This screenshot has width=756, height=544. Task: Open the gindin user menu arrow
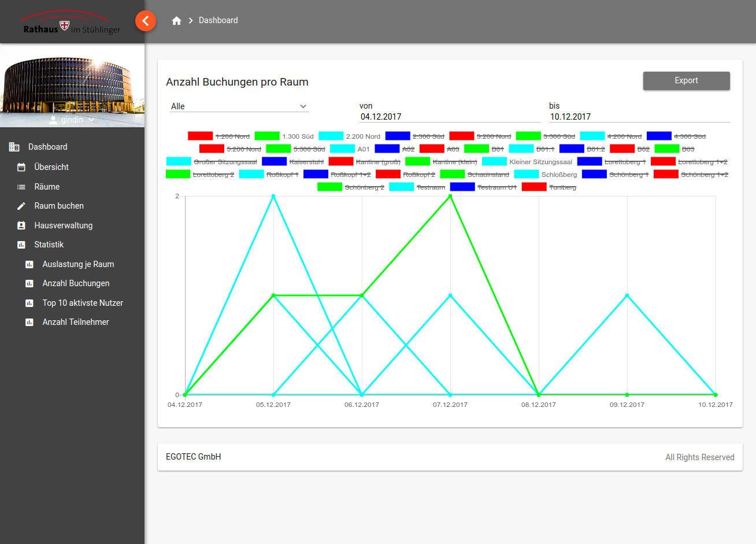[91, 120]
